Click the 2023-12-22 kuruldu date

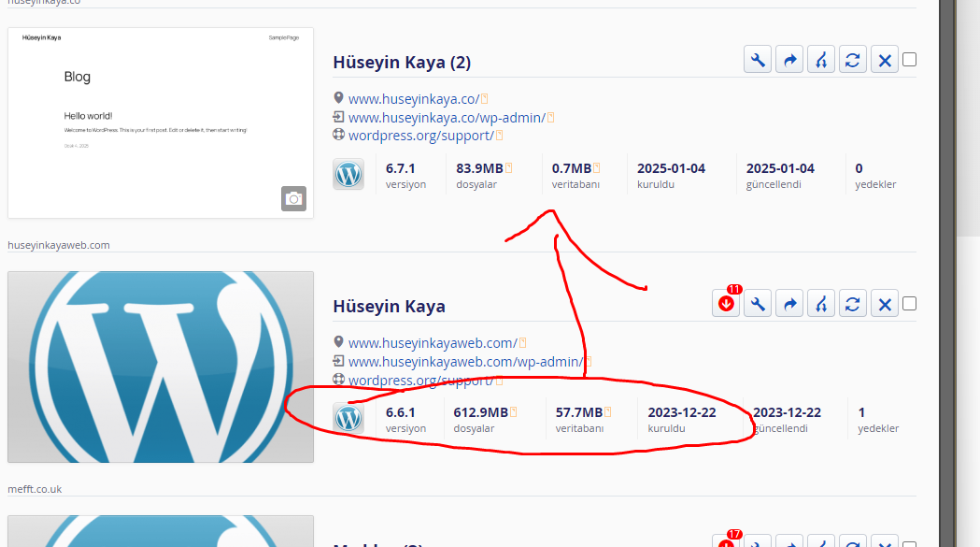(682, 412)
